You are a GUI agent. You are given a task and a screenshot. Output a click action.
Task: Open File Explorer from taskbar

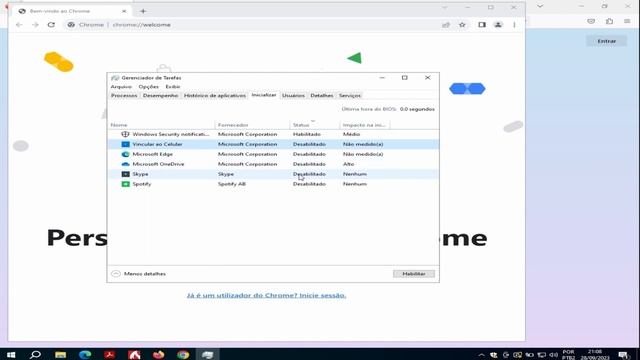click(x=60, y=354)
